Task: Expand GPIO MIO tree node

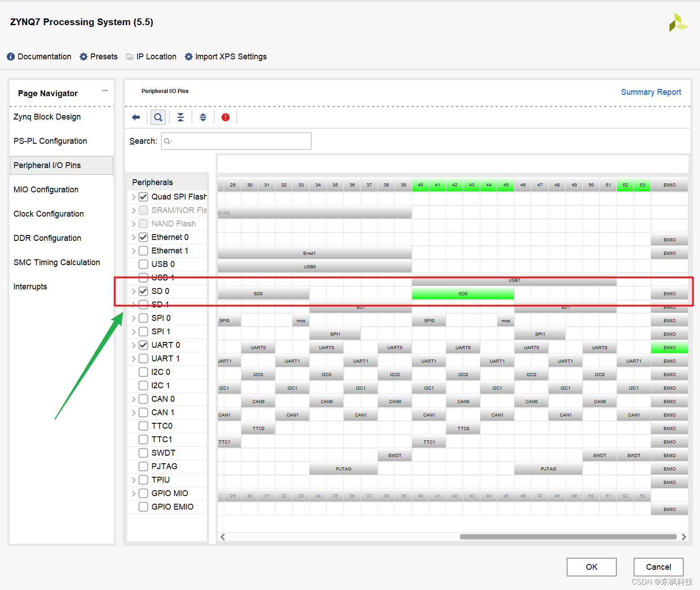Action: point(133,493)
